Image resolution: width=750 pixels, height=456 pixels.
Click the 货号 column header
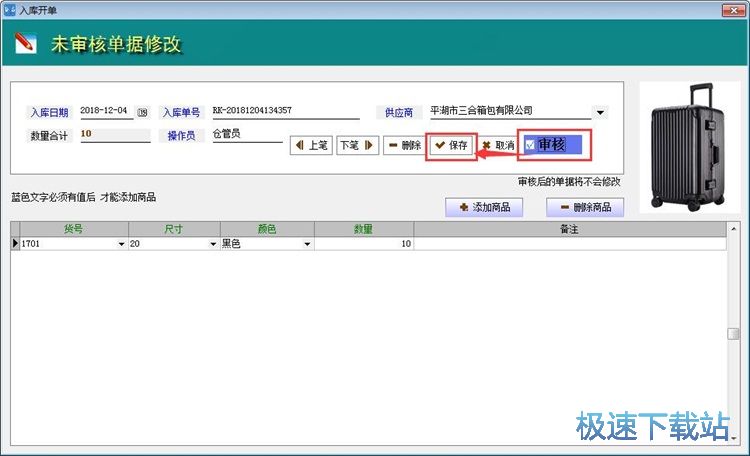(74, 229)
